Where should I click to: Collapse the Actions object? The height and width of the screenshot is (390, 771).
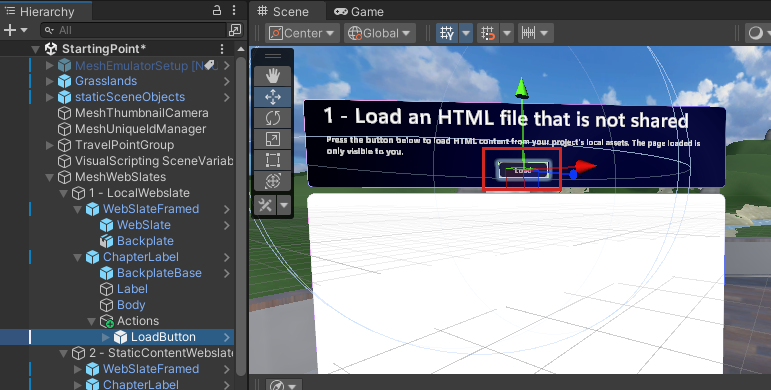pyautogui.click(x=91, y=321)
